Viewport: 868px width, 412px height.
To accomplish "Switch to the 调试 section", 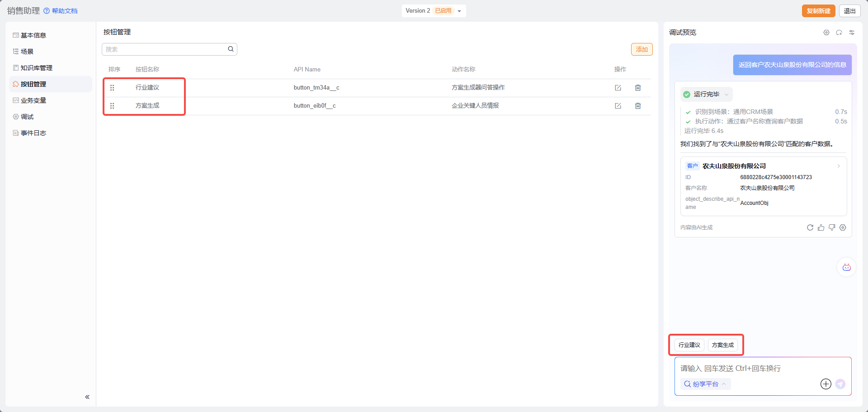I will click(51, 117).
